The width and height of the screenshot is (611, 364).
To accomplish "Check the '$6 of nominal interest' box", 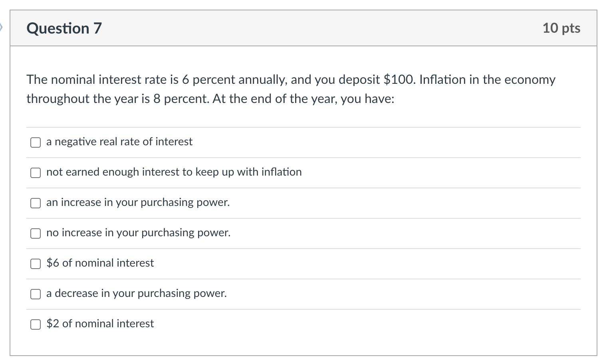I will click(x=36, y=264).
